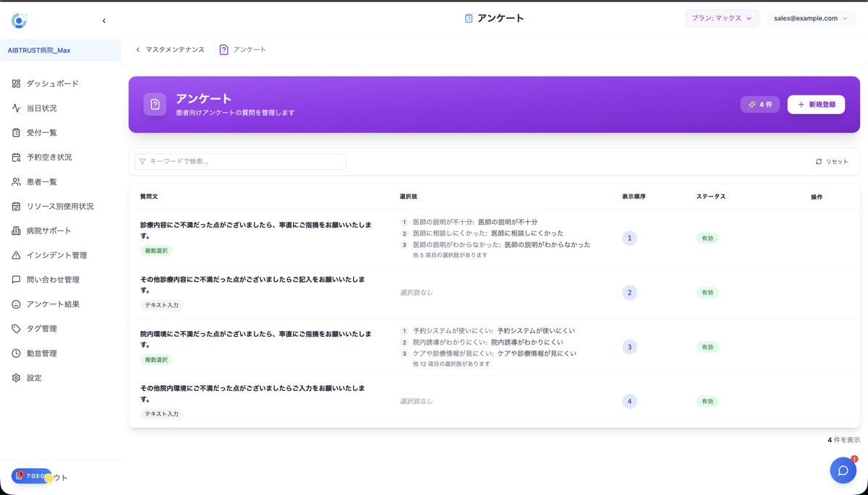Open the 設定 gear icon
Viewport: 868px width, 495px height.
pyautogui.click(x=15, y=377)
